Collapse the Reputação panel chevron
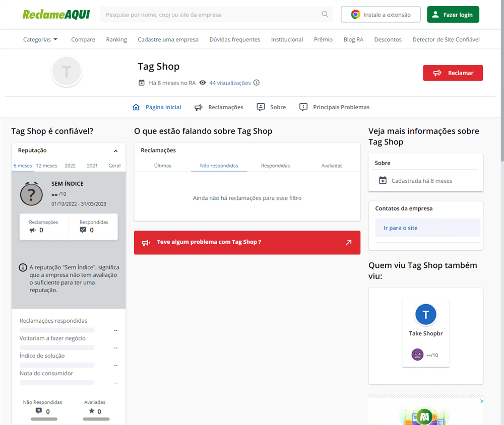This screenshot has width=504, height=425. tap(116, 151)
